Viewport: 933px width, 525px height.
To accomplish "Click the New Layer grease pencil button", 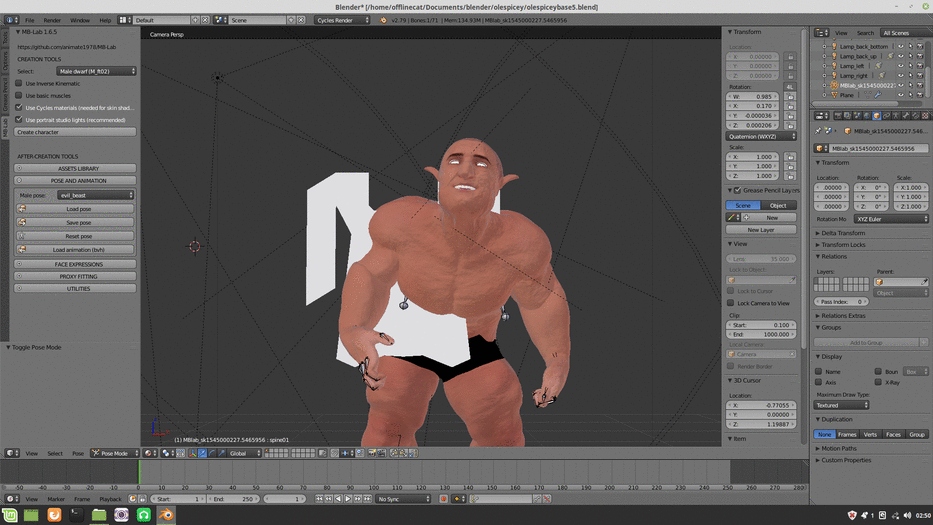I will coord(761,230).
